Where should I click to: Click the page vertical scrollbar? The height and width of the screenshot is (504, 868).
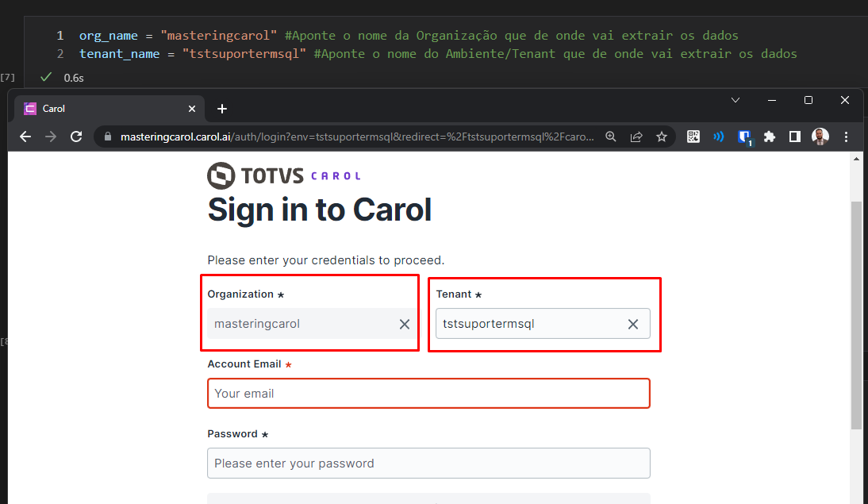(x=856, y=315)
